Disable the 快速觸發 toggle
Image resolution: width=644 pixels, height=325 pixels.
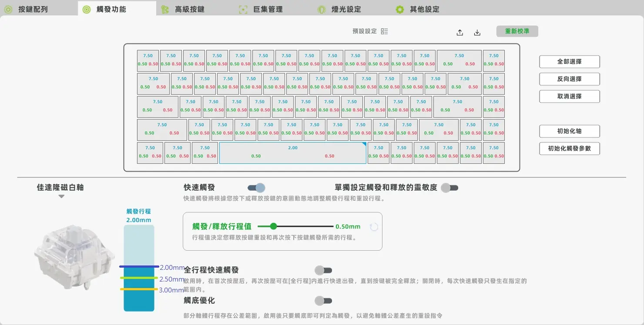256,188
